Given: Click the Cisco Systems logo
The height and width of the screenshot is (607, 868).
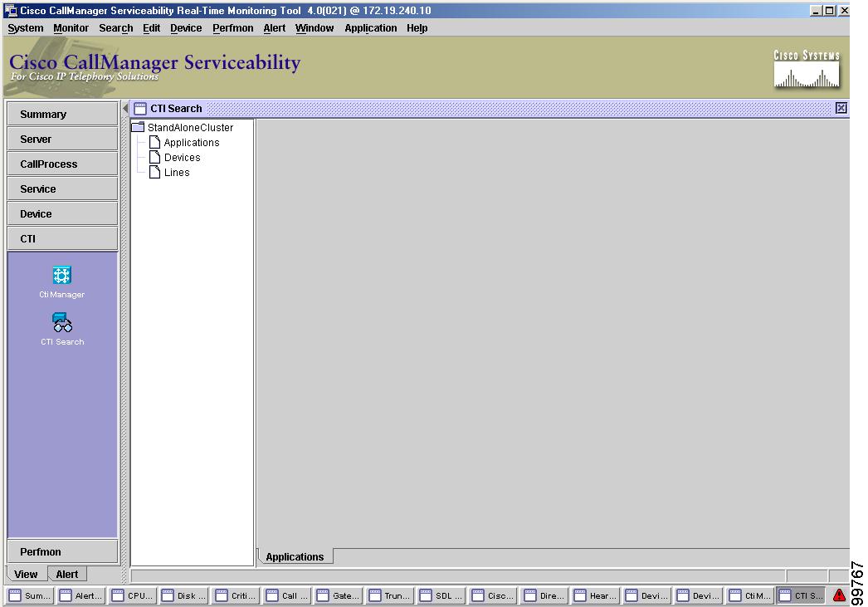Looking at the screenshot, I should 807,68.
